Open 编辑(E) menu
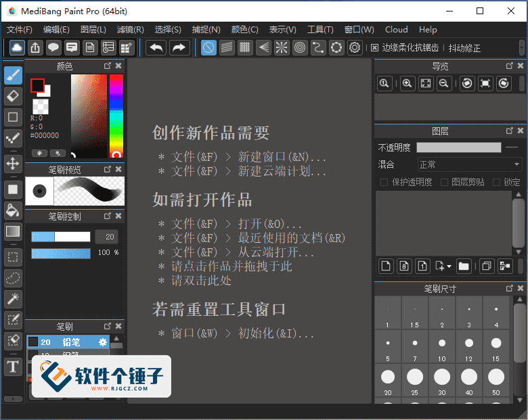This screenshot has width=528, height=420. [x=56, y=30]
